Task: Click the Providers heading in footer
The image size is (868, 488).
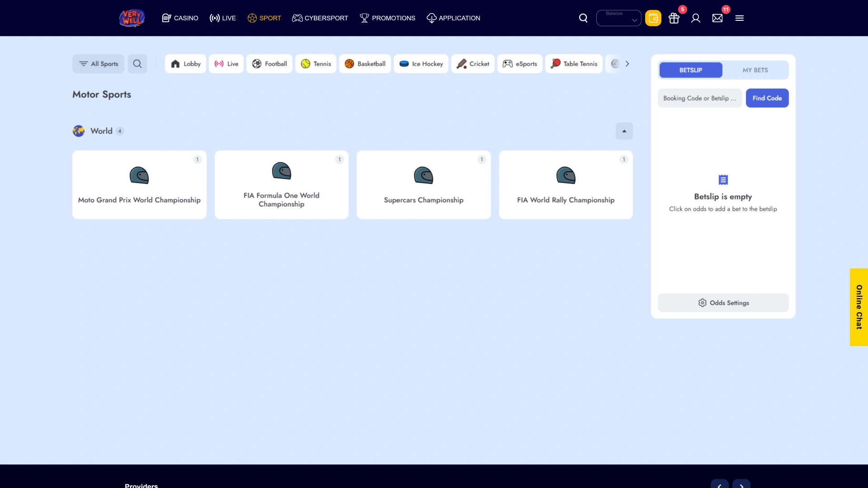Action: click(141, 485)
